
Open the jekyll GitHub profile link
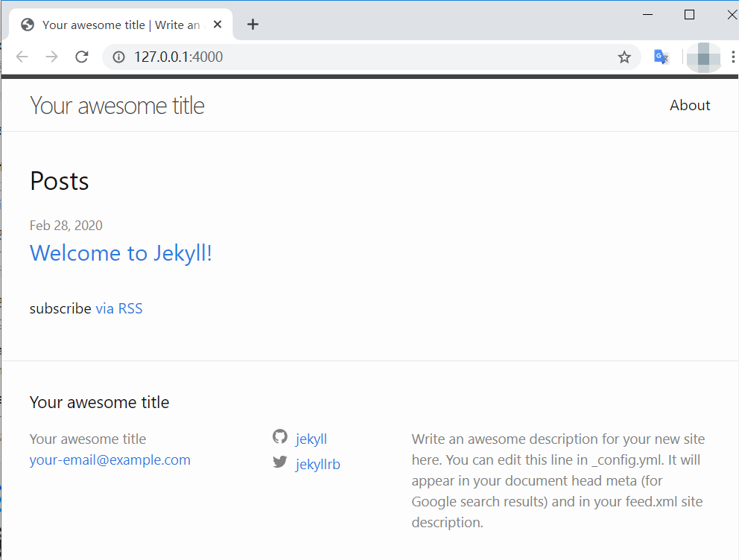tap(311, 439)
